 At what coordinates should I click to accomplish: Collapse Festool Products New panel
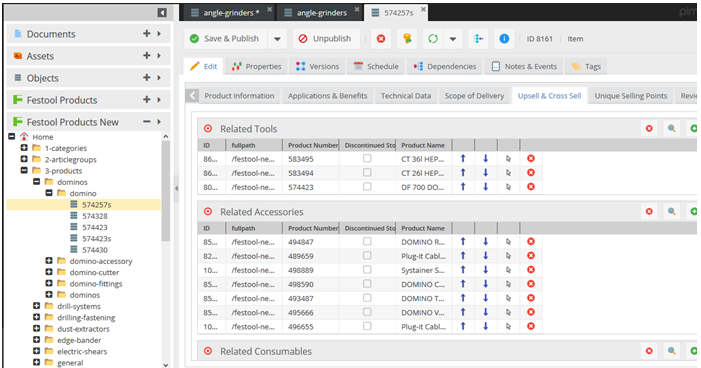click(147, 122)
